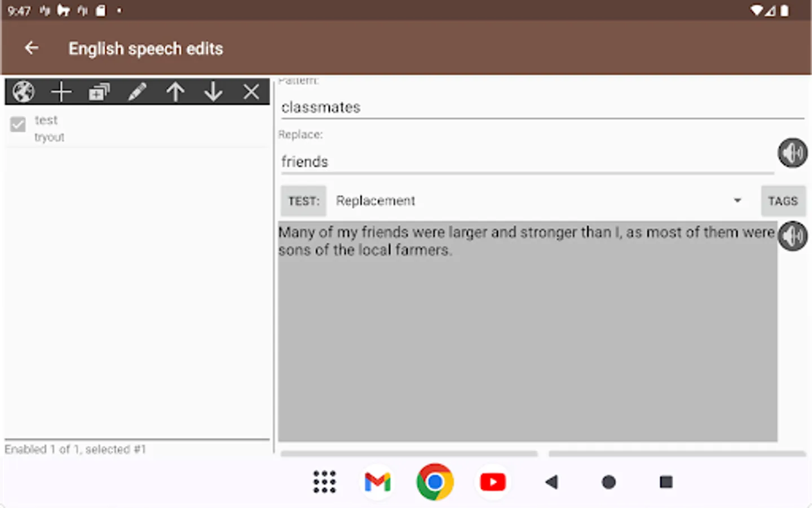Move the selected edit up

click(x=175, y=91)
